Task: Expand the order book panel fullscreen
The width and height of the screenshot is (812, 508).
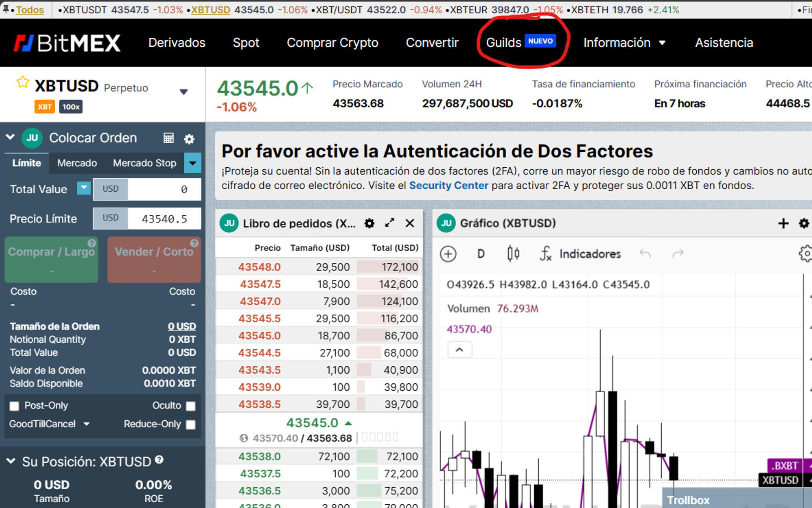Action: coord(390,223)
